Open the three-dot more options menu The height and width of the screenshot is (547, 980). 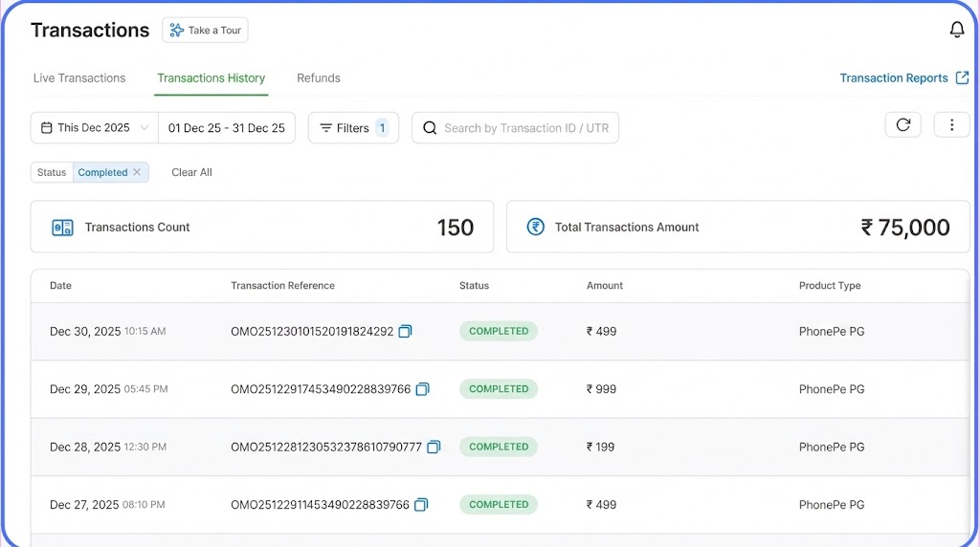(x=951, y=125)
